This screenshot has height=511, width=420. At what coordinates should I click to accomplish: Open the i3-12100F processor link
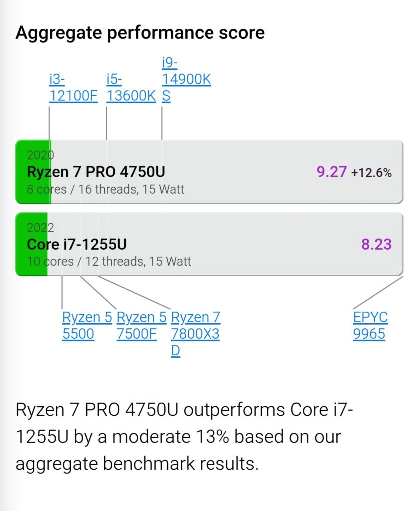click(x=73, y=88)
